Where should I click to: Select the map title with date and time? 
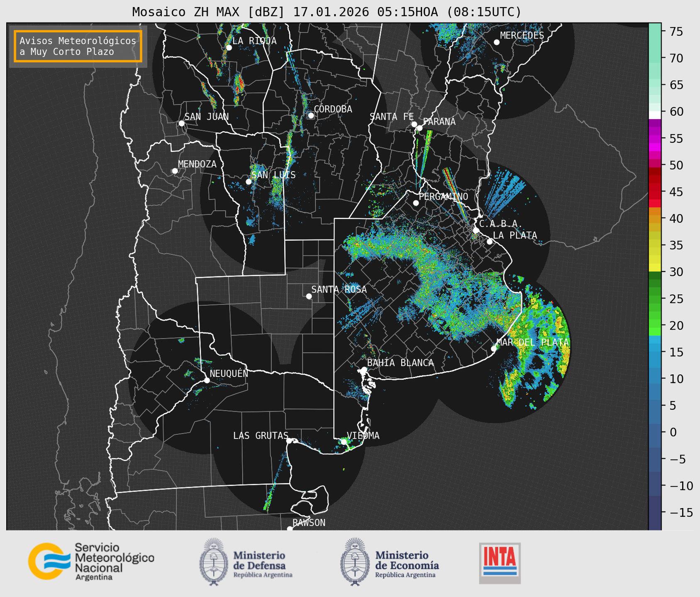tap(327, 12)
